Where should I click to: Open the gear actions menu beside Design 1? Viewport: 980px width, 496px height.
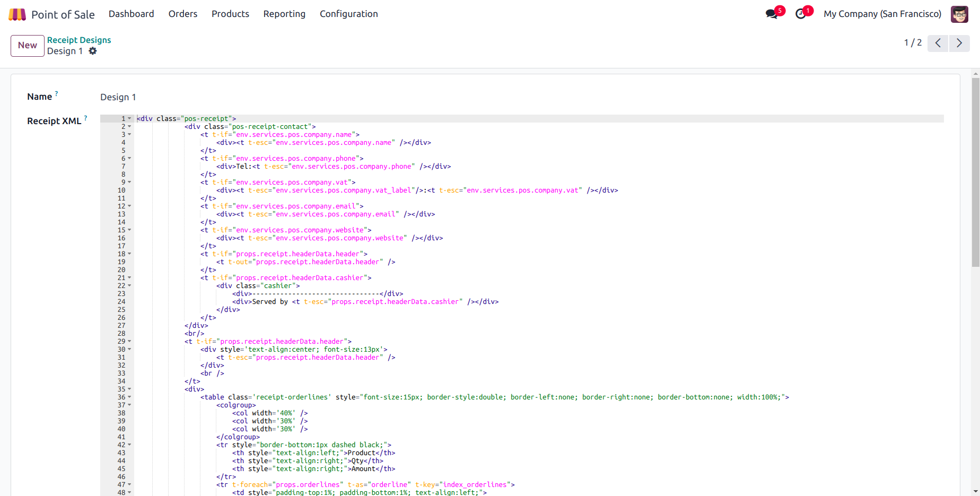click(93, 51)
